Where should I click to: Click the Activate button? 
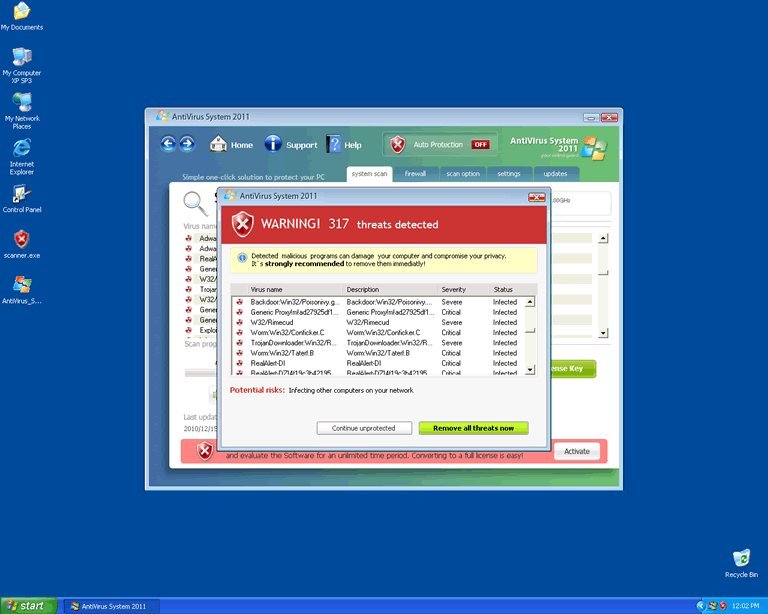(577, 451)
